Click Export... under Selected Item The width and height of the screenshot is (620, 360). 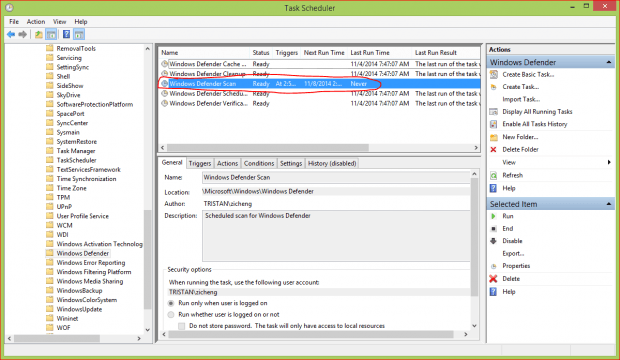[513, 254]
